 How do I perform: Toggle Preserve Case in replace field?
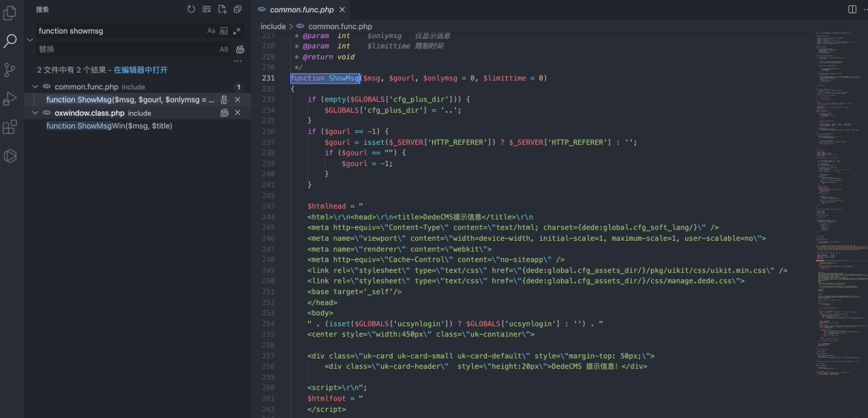click(224, 49)
